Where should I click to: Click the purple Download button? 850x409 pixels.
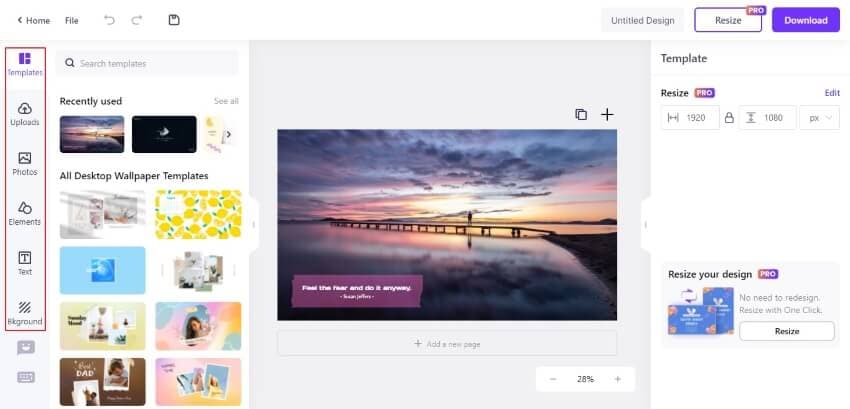click(x=806, y=20)
